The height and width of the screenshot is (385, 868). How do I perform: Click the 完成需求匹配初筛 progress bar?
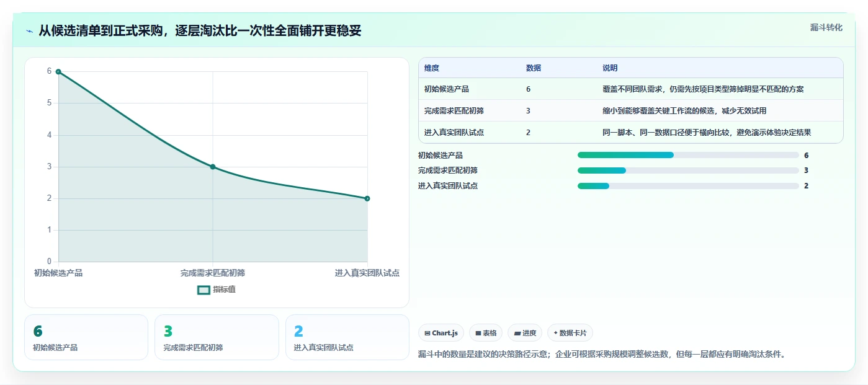tap(688, 170)
